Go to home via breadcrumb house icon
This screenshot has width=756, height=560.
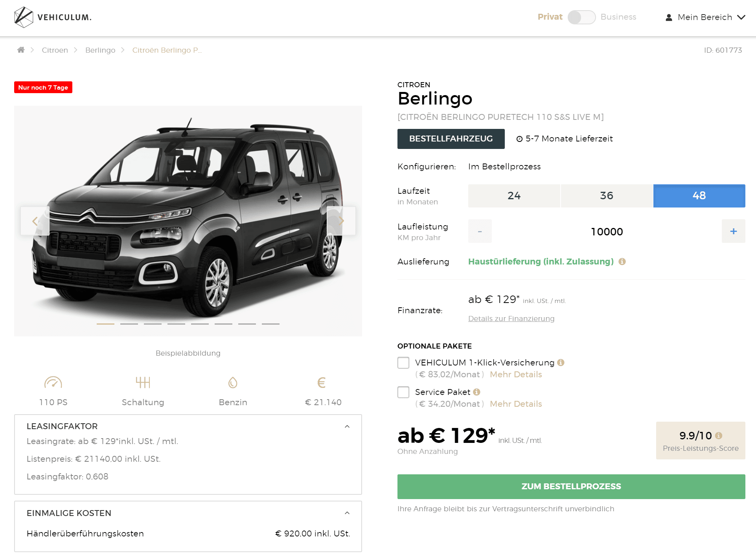click(x=21, y=50)
